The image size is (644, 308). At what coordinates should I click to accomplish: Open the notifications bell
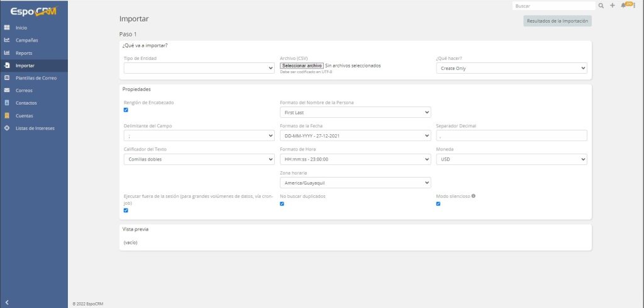click(623, 6)
